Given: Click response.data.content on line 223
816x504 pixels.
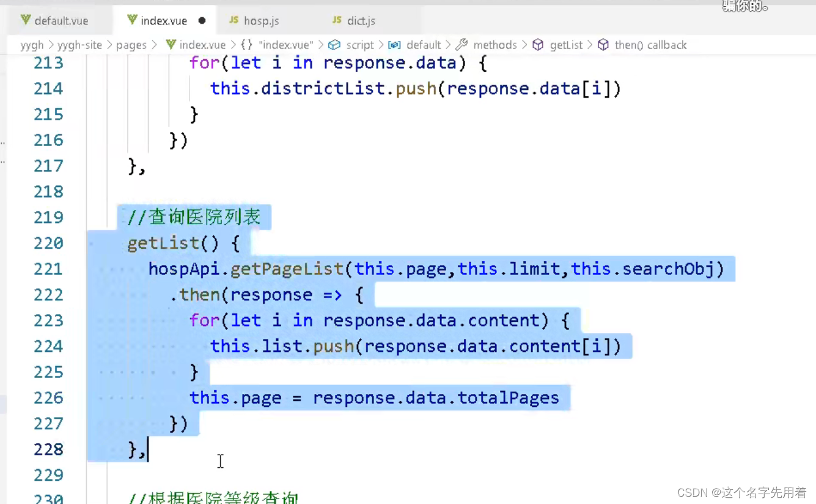Looking at the screenshot, I should (432, 321).
